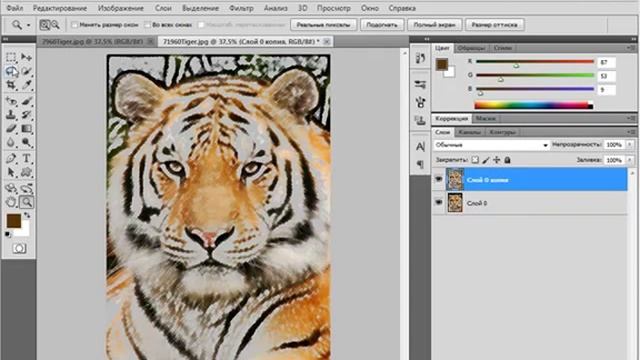Image resolution: width=640 pixels, height=360 pixels.
Task: Switch to the Маски tab
Action: [486, 118]
